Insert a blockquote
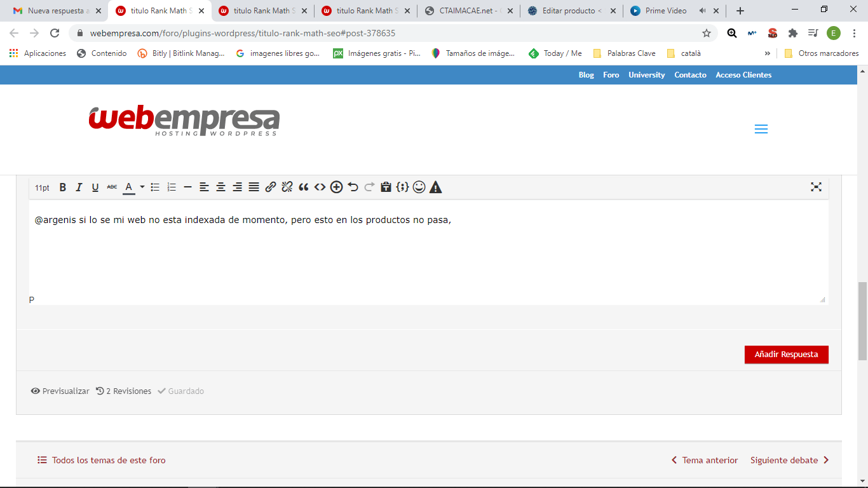 pos(304,187)
